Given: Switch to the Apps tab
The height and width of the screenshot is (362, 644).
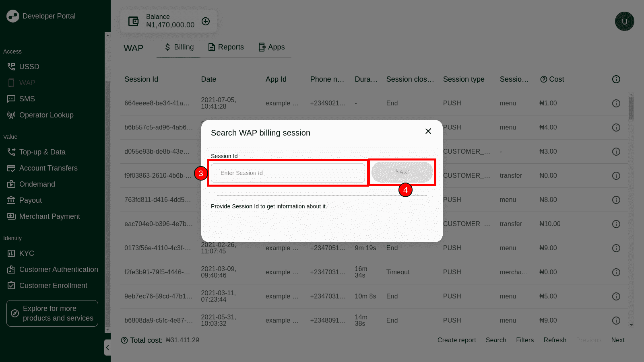Looking at the screenshot, I should pos(271,47).
